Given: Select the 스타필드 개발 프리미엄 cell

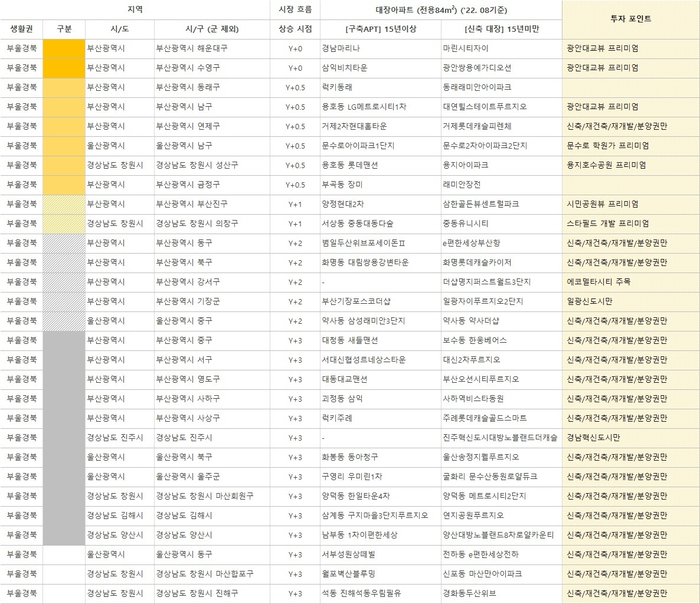Looking at the screenshot, I should coord(631,224).
